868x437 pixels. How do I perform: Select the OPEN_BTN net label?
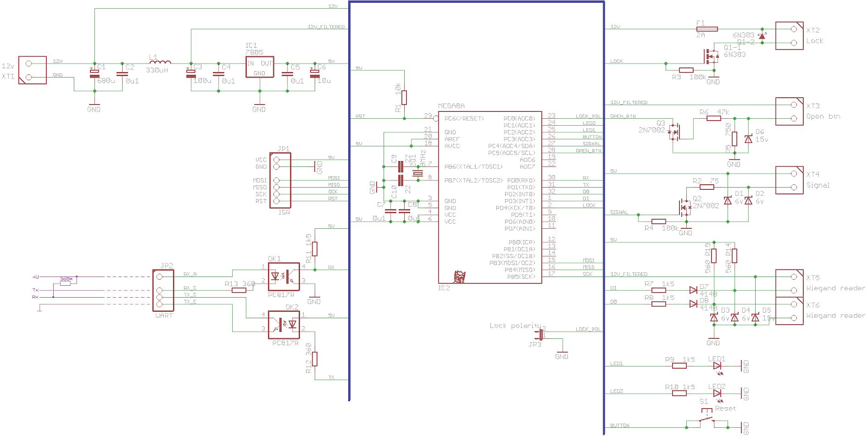click(623, 116)
